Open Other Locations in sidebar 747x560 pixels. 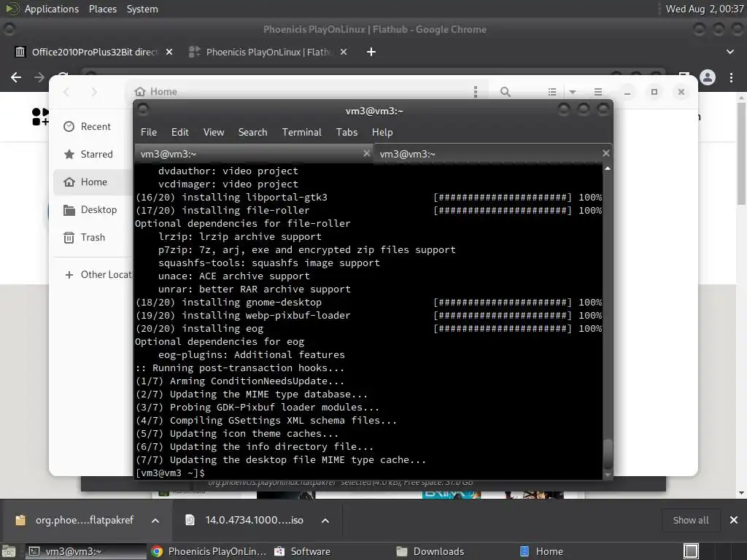pyautogui.click(x=98, y=275)
